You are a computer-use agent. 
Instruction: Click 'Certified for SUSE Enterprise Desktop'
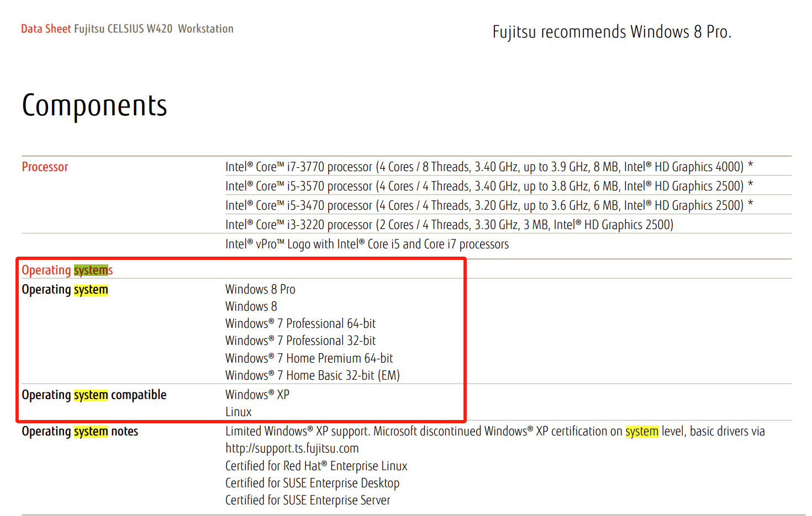(x=312, y=483)
